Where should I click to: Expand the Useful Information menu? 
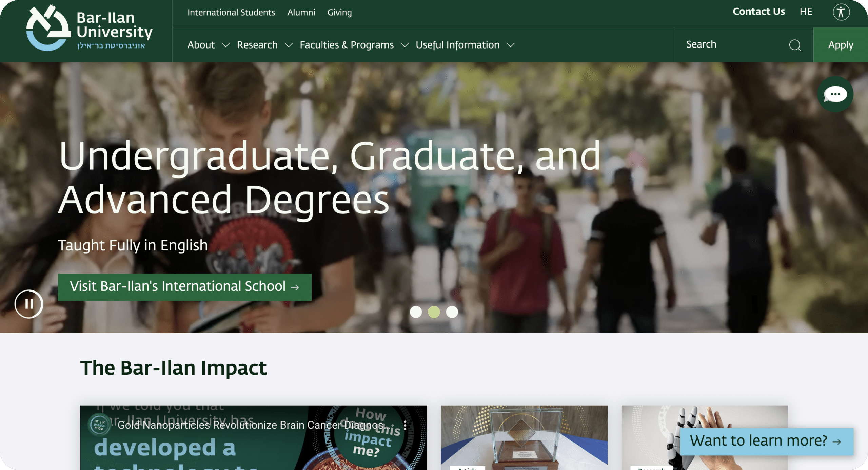[465, 45]
